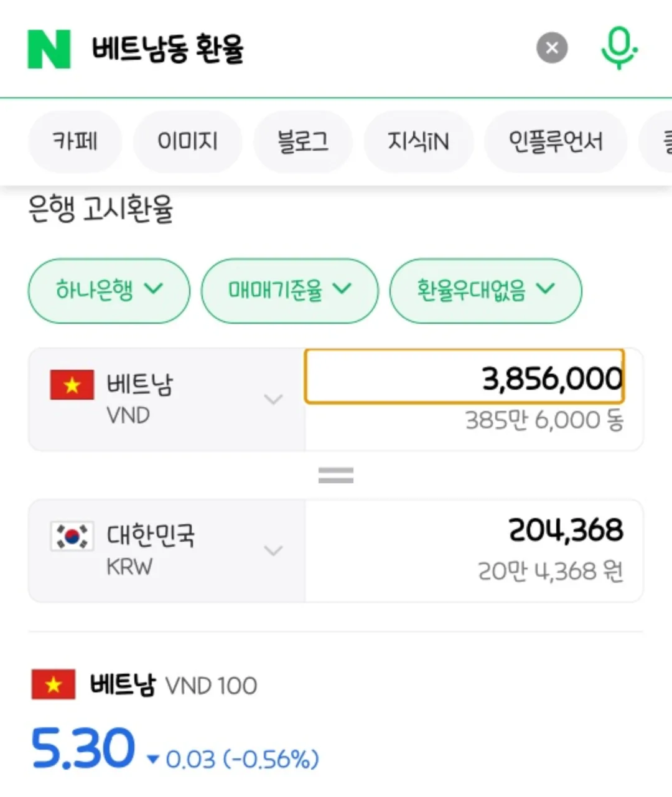Open the 블로그 results tab
Screen dimensions: 672x797
(303, 141)
